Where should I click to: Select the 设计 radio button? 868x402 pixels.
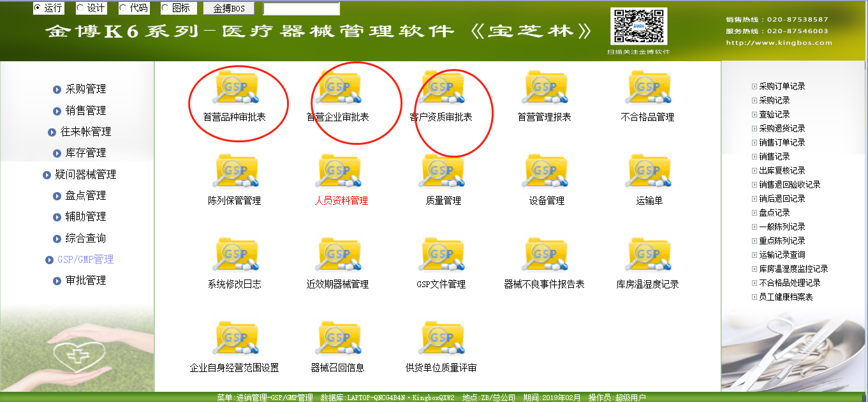80,8
